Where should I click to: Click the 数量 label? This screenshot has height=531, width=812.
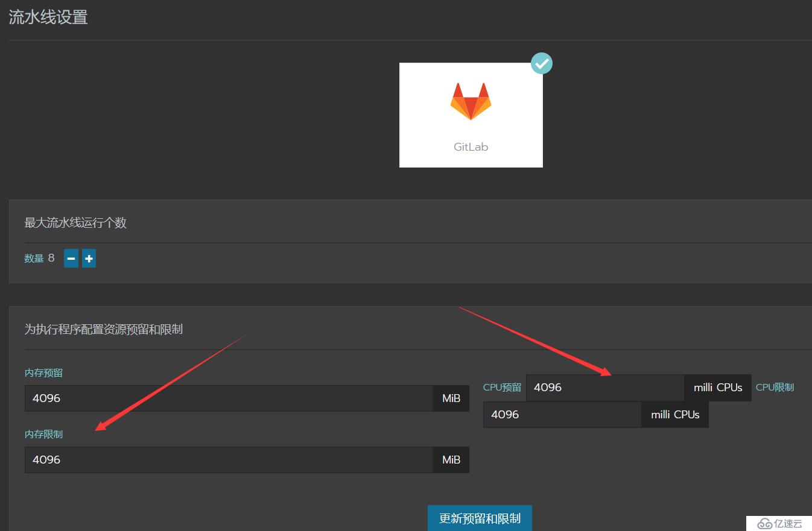pos(34,259)
